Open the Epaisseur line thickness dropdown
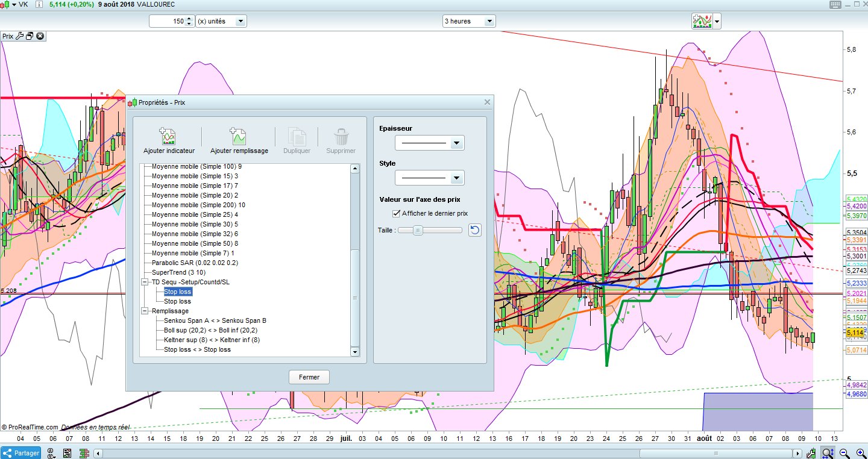This screenshot has height=459, width=868. pos(456,143)
